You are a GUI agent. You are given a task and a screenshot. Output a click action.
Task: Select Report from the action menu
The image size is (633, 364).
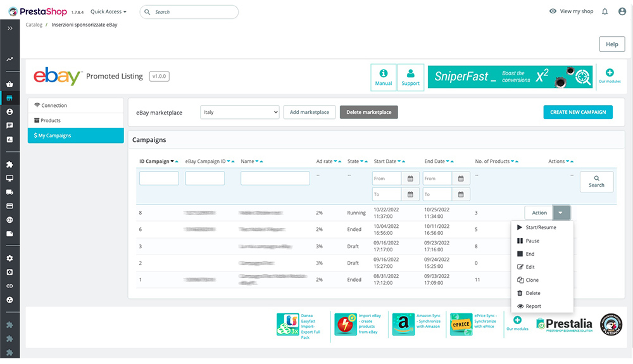click(x=533, y=306)
